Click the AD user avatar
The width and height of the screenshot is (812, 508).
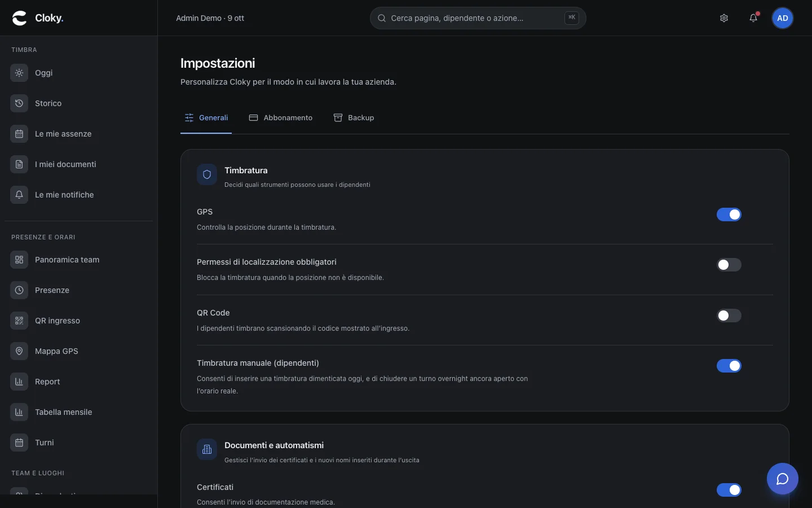(x=783, y=18)
